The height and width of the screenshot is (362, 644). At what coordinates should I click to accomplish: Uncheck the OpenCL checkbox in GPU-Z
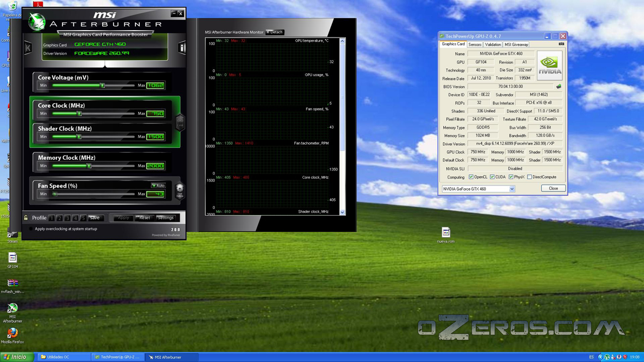coord(471,177)
